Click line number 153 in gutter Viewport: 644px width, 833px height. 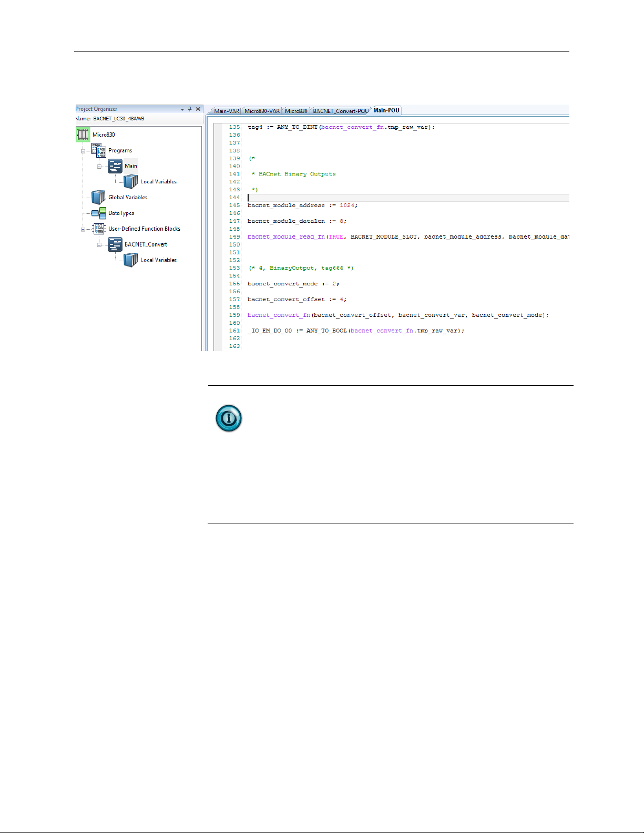pyautogui.click(x=234, y=268)
